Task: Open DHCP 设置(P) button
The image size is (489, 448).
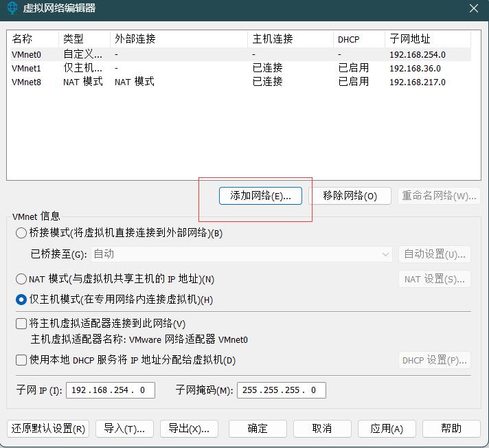Action: [435, 360]
